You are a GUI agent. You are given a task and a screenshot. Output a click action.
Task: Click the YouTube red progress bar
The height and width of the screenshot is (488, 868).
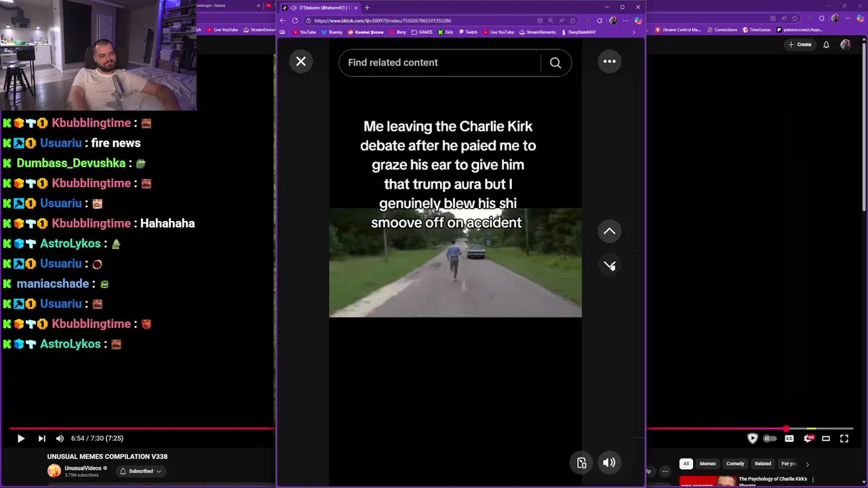click(142, 428)
